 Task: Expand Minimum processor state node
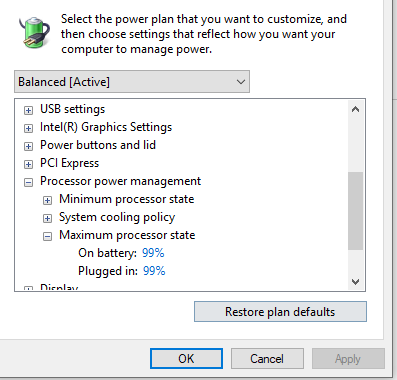[x=48, y=200]
